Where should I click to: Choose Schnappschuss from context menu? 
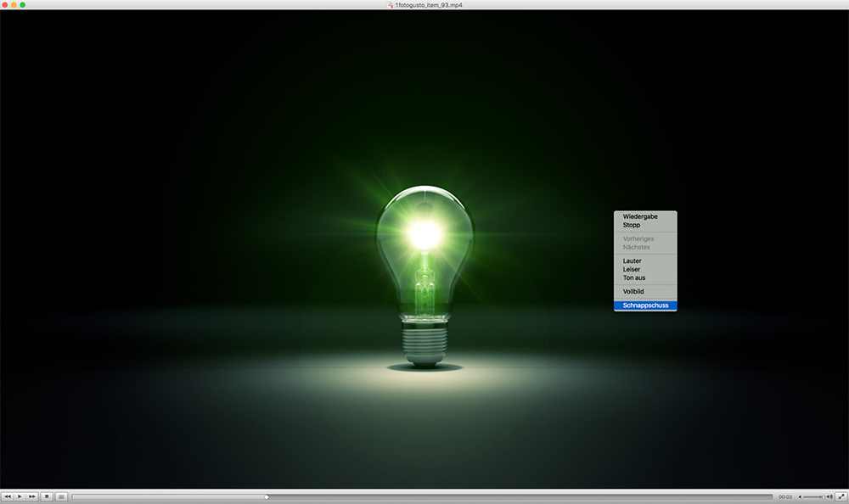point(645,305)
